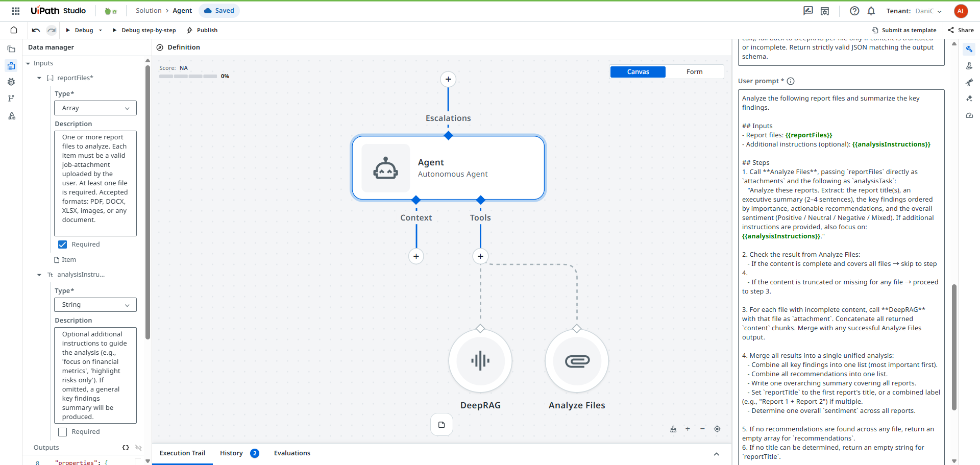Edit the analysisInstructions description field
Viewport: 980px width, 465px height.
(x=95, y=376)
